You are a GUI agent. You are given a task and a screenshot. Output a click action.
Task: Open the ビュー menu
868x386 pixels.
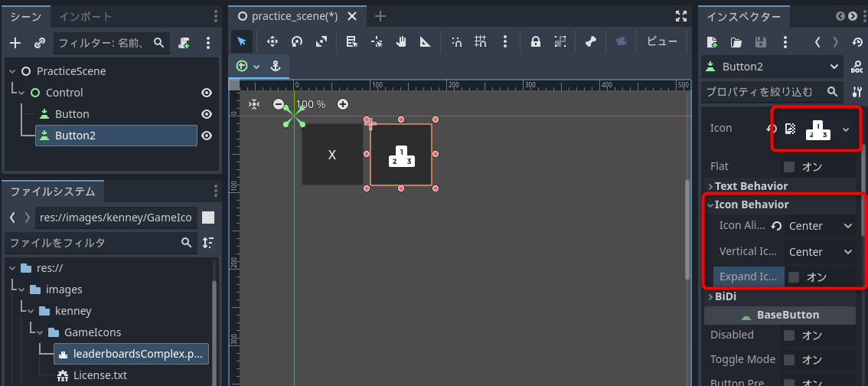662,42
